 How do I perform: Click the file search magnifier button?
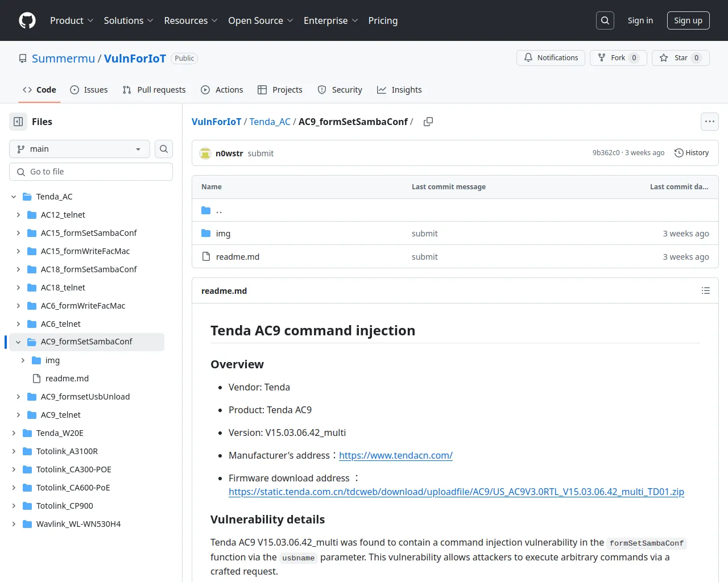click(x=164, y=149)
